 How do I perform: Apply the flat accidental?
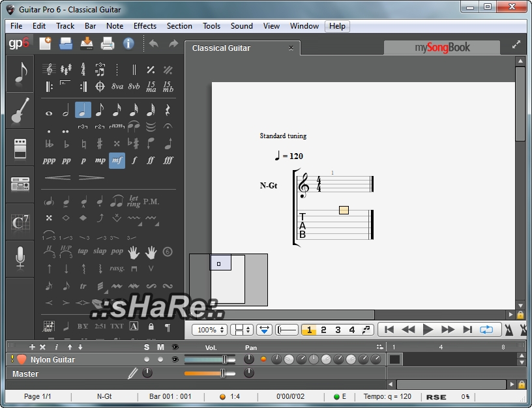pos(66,144)
